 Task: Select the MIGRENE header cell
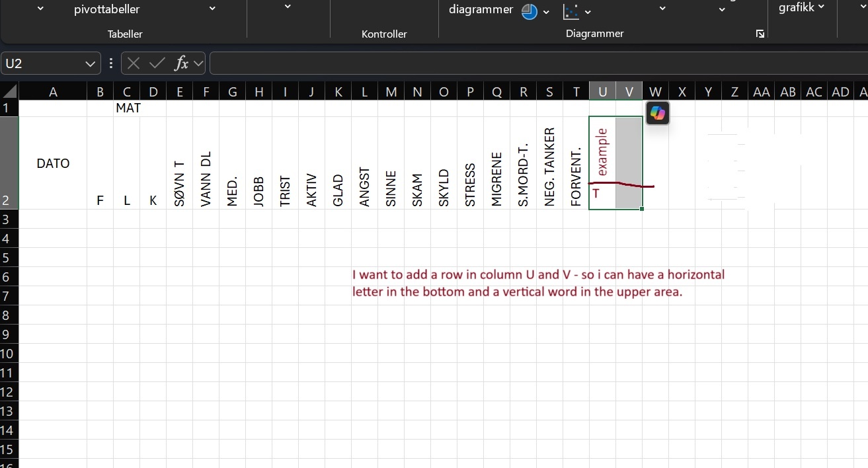(496, 163)
